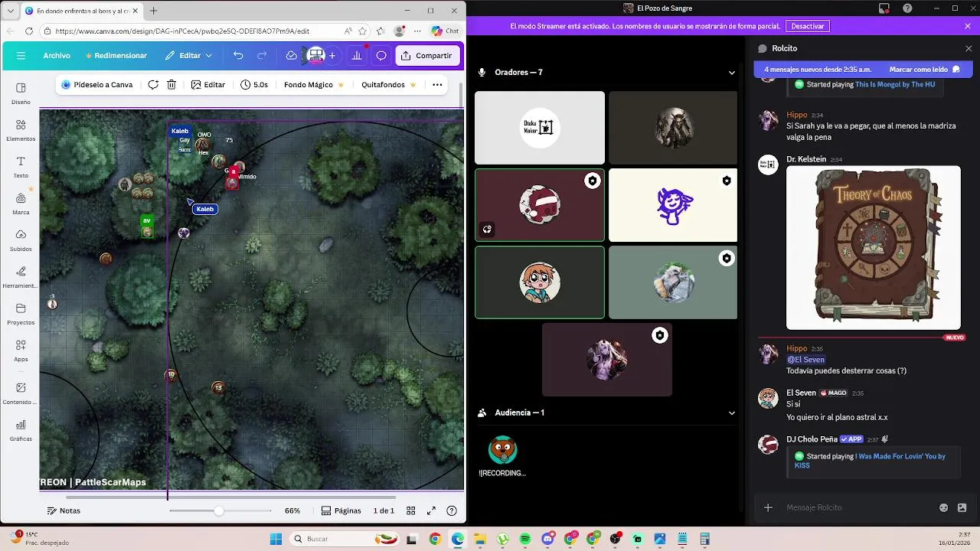
Task: Collapse the Oradores section in Discord
Action: [732, 73]
